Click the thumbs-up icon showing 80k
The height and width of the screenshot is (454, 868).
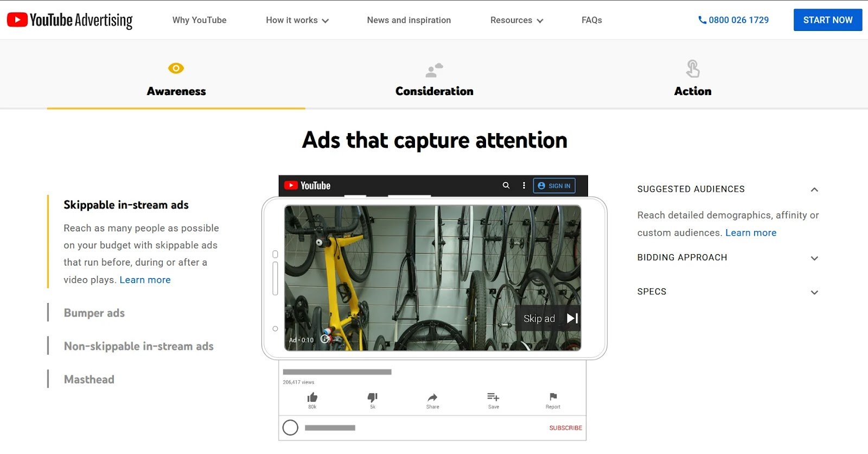[312, 397]
